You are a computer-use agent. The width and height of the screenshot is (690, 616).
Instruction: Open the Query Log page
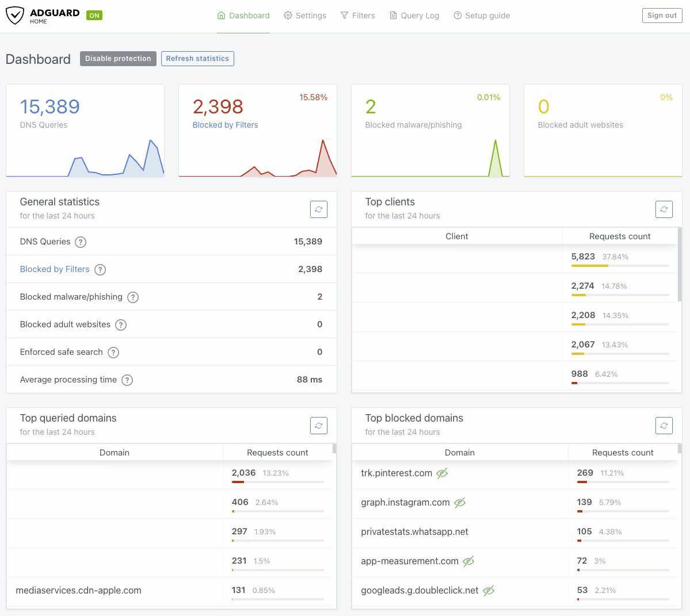pos(414,16)
